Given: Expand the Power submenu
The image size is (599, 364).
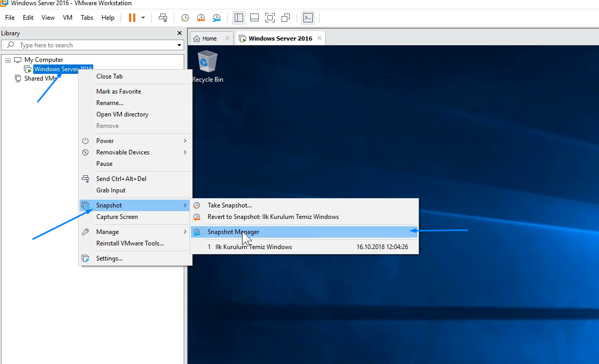Looking at the screenshot, I should 135,141.
